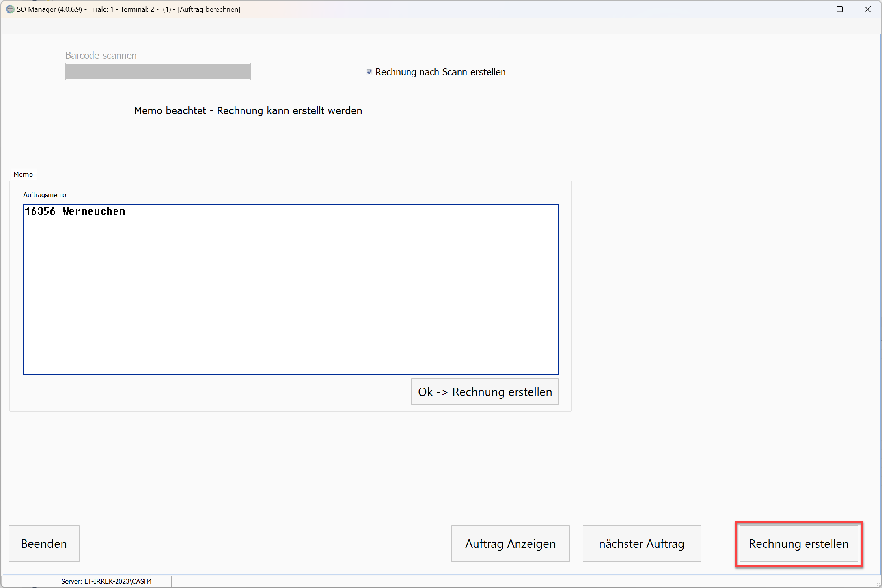Click the empty status bar panel beside Server

pos(211,581)
